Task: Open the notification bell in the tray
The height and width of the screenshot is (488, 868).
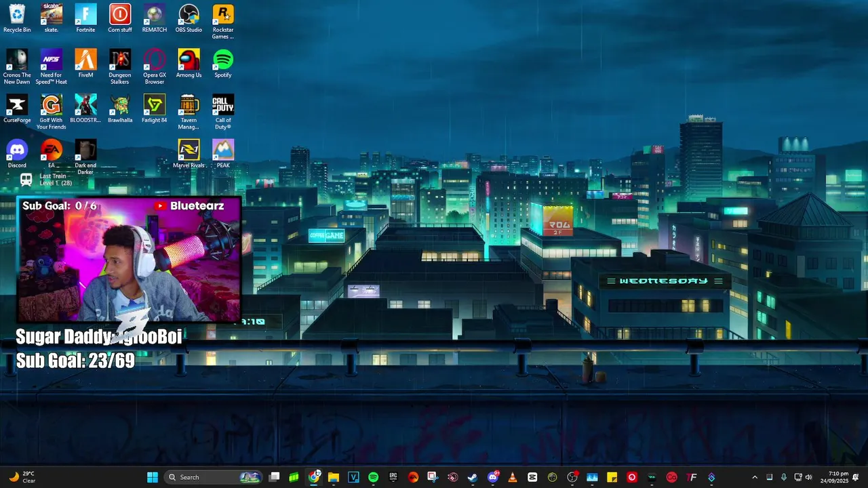Action: click(x=856, y=477)
